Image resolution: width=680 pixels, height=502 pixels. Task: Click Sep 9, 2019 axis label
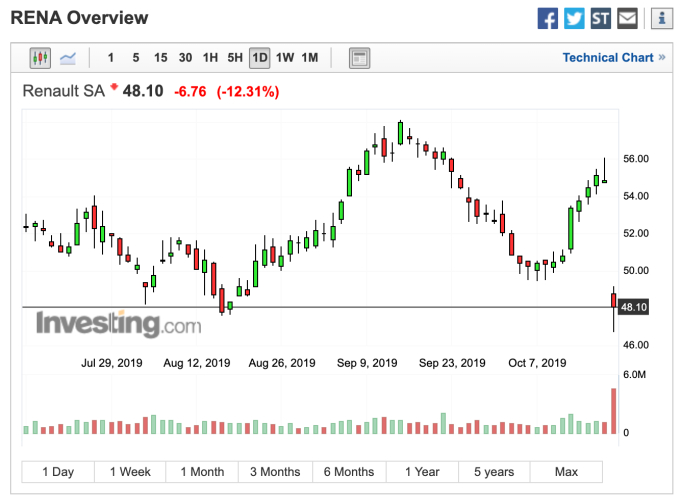pos(367,363)
